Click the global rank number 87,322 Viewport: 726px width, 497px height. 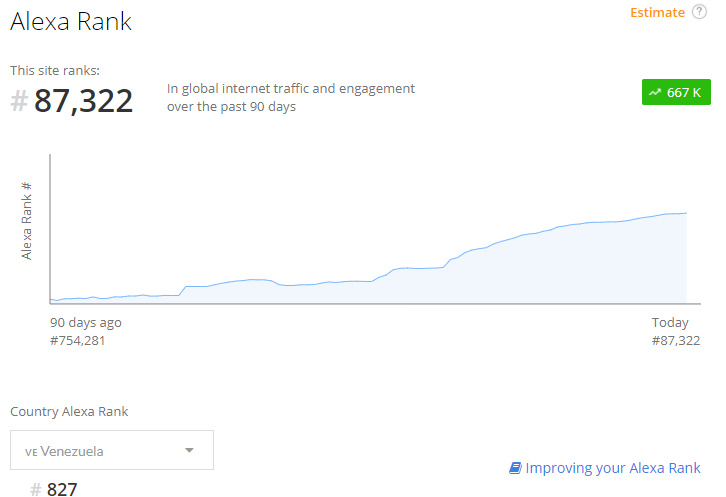(x=83, y=101)
